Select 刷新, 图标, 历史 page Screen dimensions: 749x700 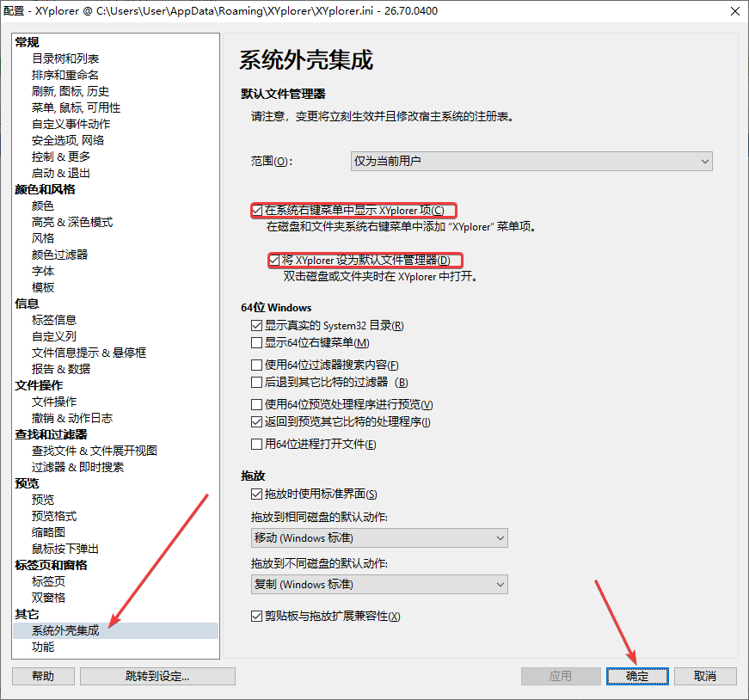[x=71, y=91]
